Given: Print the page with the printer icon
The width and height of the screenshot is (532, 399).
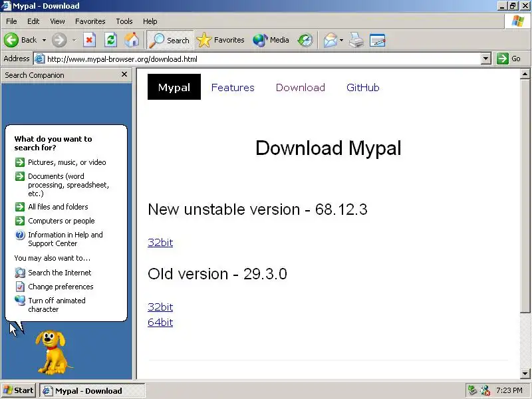Looking at the screenshot, I should click(356, 40).
